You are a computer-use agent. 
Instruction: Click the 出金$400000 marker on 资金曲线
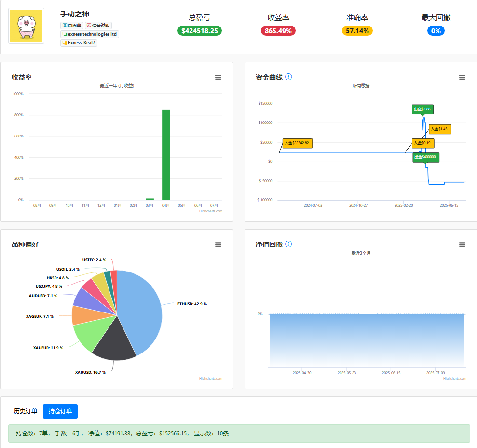[425, 157]
